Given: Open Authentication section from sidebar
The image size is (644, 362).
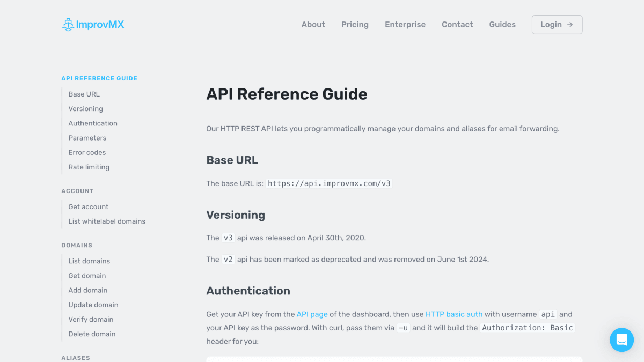Looking at the screenshot, I should (93, 123).
